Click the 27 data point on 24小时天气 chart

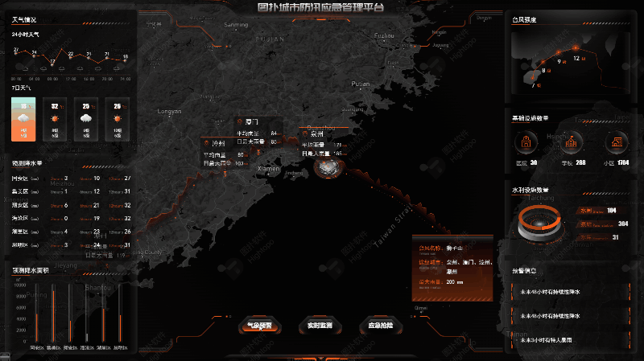click(x=15, y=53)
